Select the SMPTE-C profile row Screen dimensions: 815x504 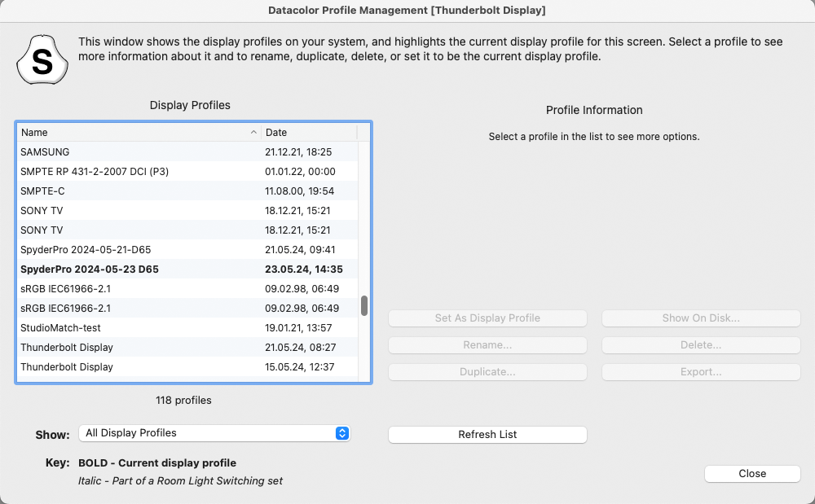[187, 191]
